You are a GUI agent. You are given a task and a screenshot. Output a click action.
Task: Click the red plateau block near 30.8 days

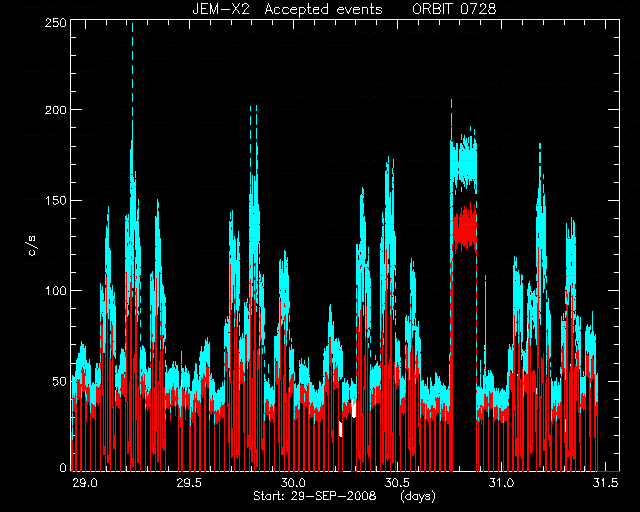click(464, 227)
